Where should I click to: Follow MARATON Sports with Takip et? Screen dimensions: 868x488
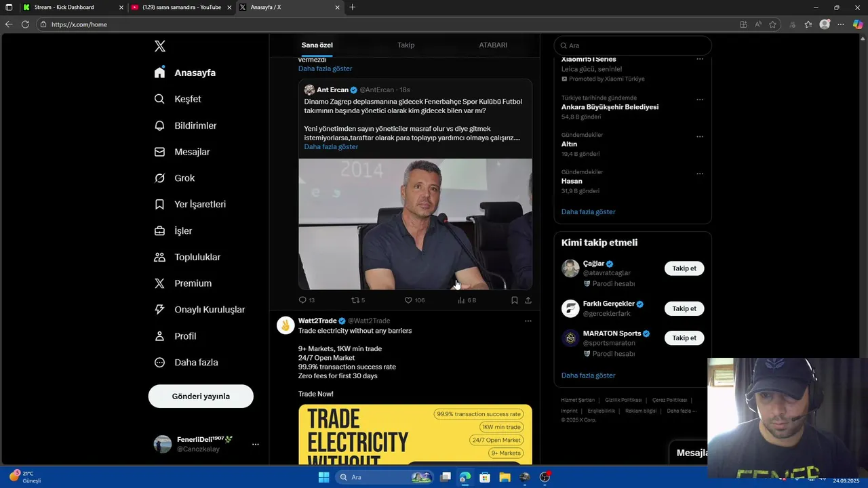(x=684, y=338)
